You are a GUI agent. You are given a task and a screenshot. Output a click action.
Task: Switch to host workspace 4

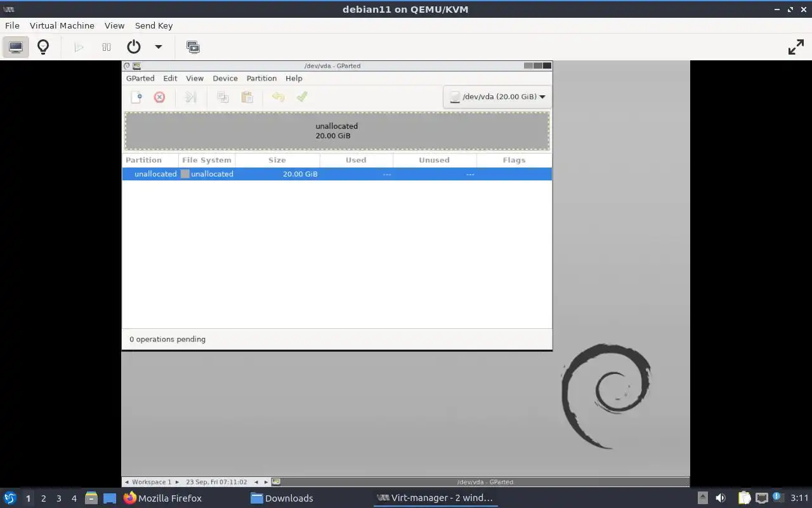tap(74, 498)
